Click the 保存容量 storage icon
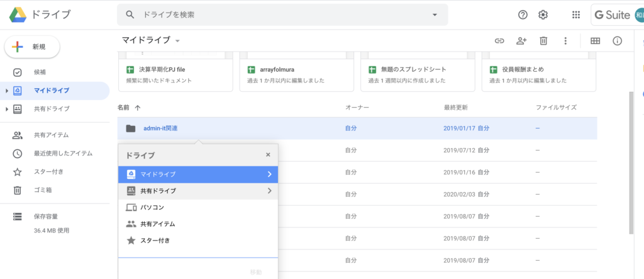The width and height of the screenshot is (644, 279). 17,217
